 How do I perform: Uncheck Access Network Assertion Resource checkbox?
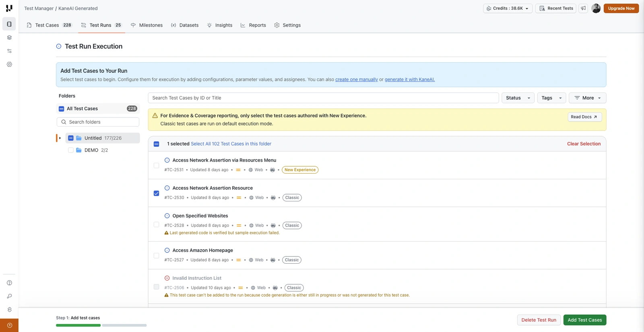pos(157,193)
